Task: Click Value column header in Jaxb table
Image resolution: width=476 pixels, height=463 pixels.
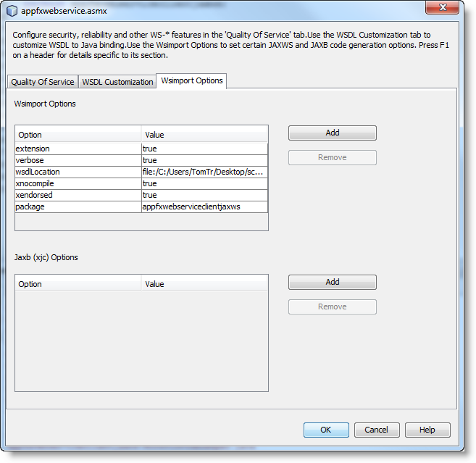Action: [x=204, y=284]
